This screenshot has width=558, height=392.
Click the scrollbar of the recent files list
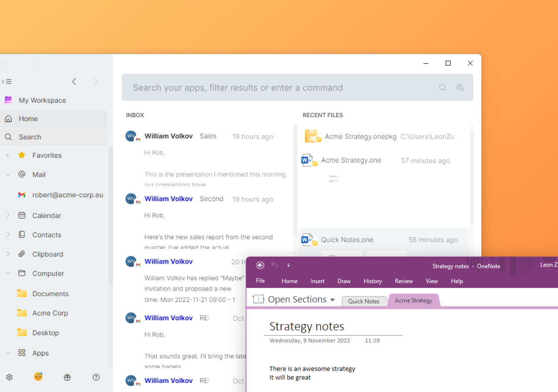(x=472, y=178)
